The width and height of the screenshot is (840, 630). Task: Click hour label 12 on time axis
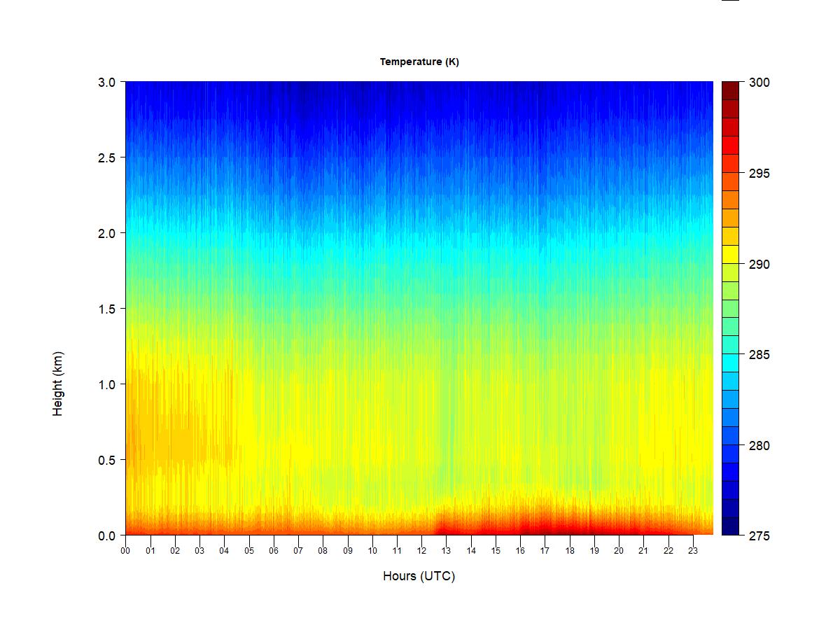tap(421, 550)
